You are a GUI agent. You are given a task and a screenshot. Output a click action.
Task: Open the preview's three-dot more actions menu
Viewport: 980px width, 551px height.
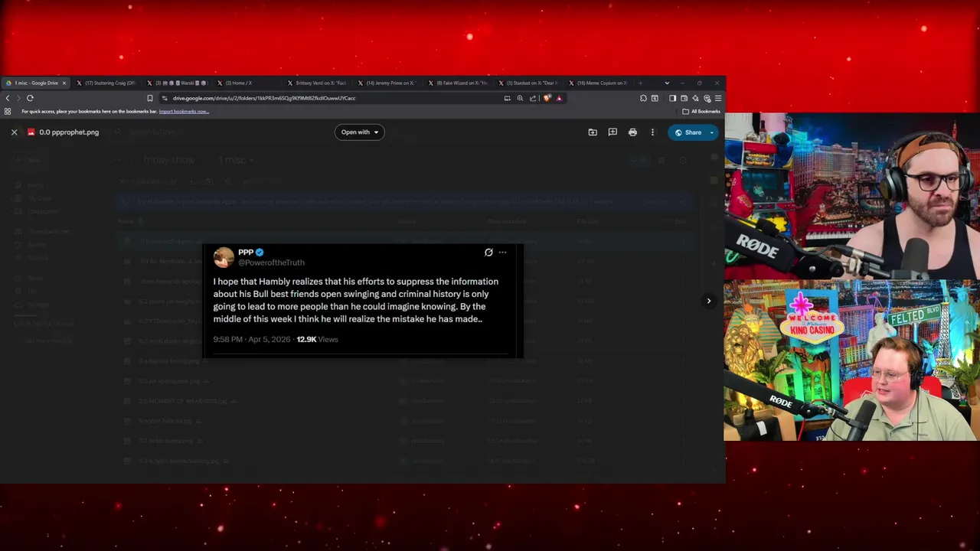(652, 132)
